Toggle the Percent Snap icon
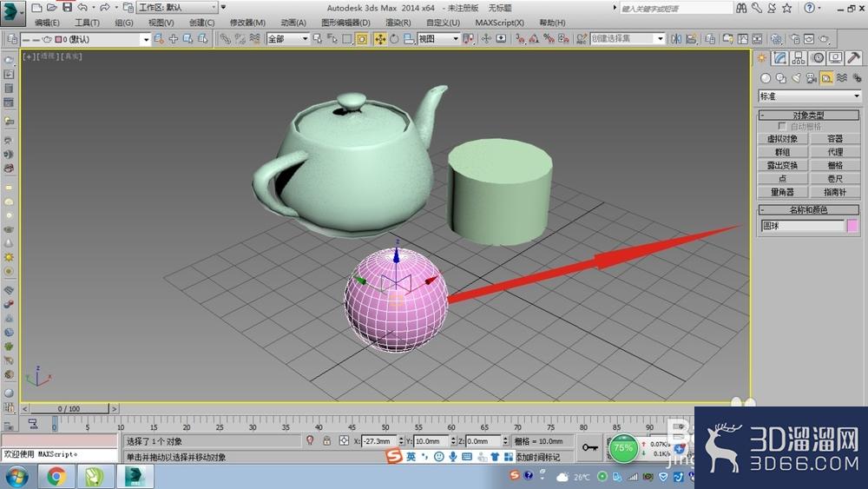 [x=549, y=39]
